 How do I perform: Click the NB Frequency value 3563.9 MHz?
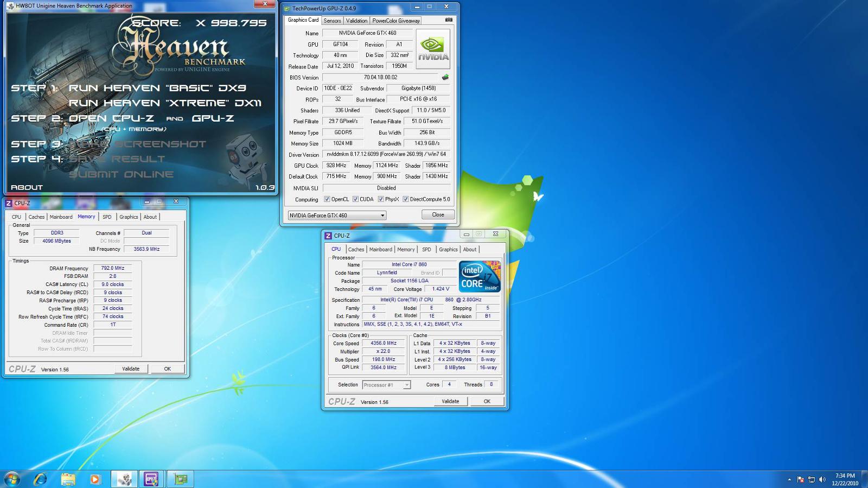tap(146, 249)
